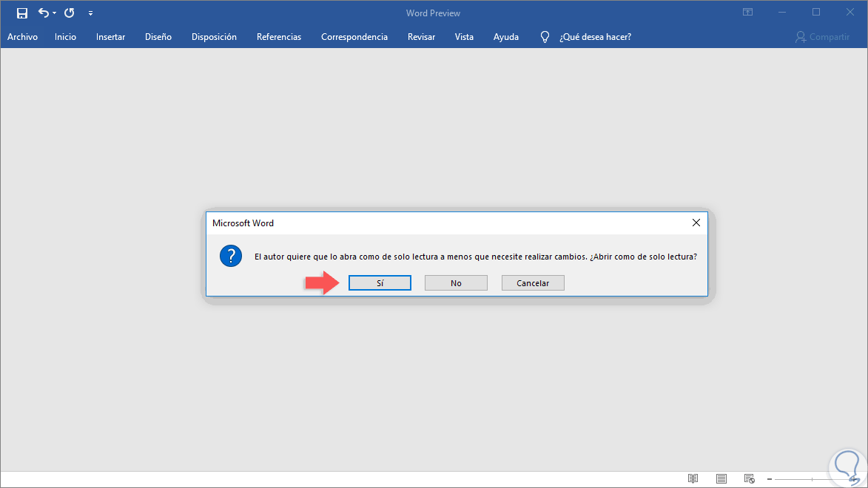Select Print Layout view icon
Image resolution: width=868 pixels, height=488 pixels.
point(721,478)
